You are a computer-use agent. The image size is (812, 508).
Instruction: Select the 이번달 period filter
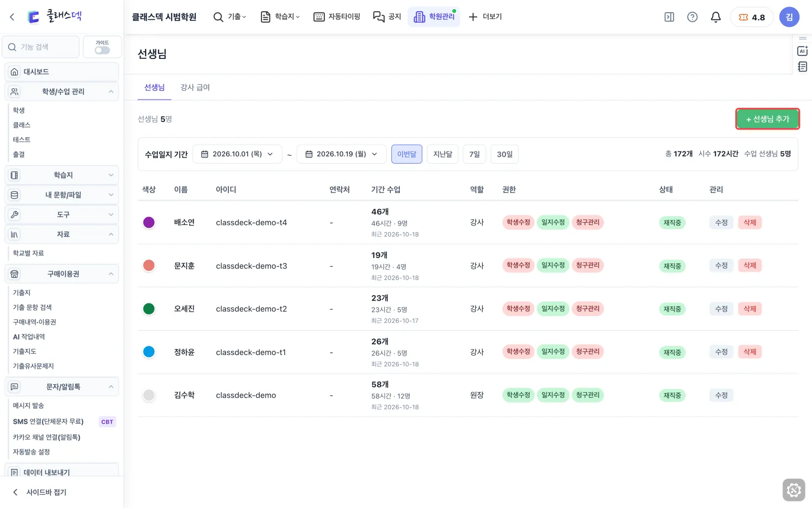(x=407, y=154)
